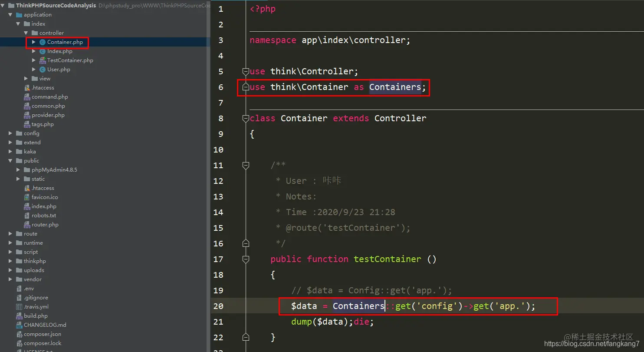Viewport: 644px width, 352px height.
Task: Expand the kaka folder arrow
Action: click(10, 152)
